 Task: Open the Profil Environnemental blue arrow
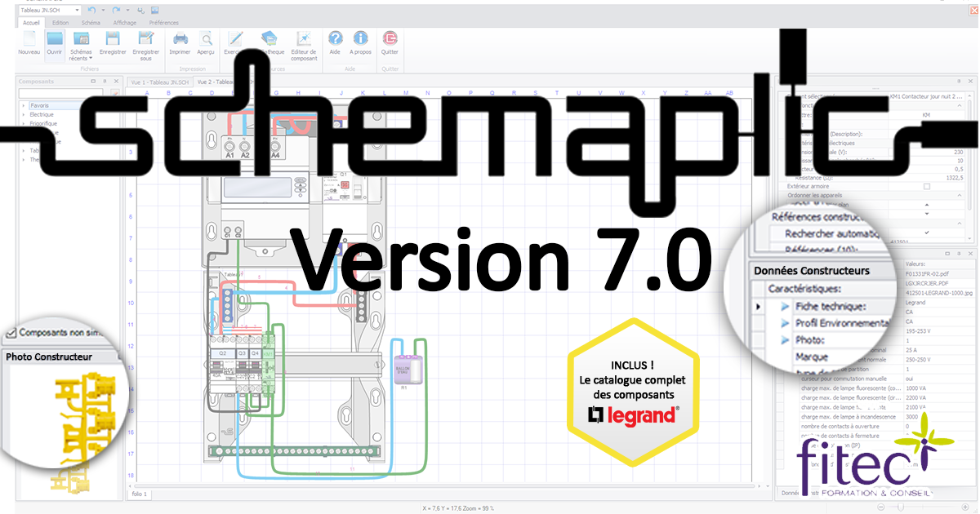(x=786, y=323)
